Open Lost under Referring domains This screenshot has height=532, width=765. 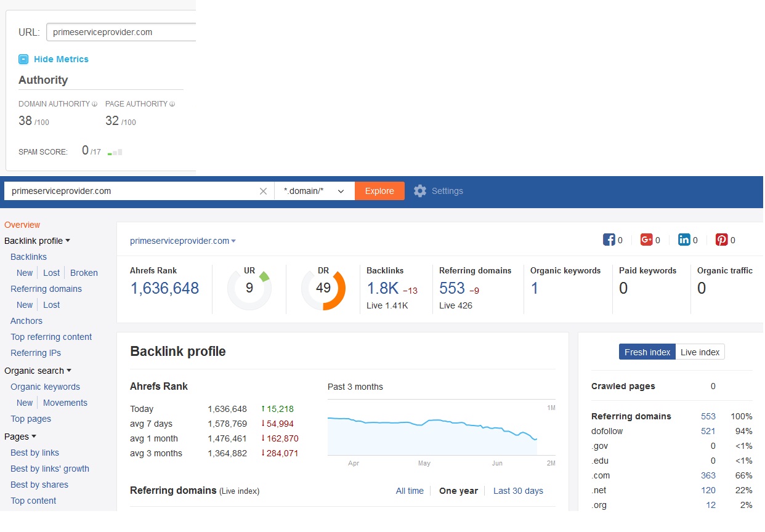tap(52, 305)
